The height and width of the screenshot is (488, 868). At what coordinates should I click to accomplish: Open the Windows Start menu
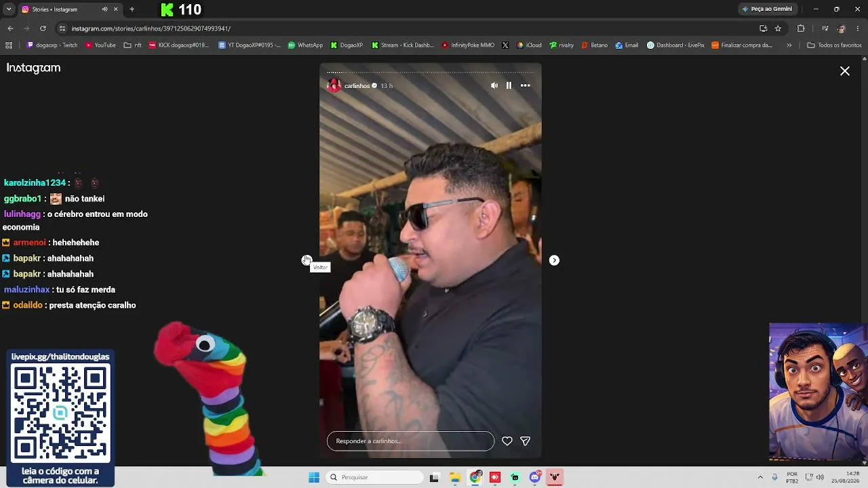click(x=314, y=477)
